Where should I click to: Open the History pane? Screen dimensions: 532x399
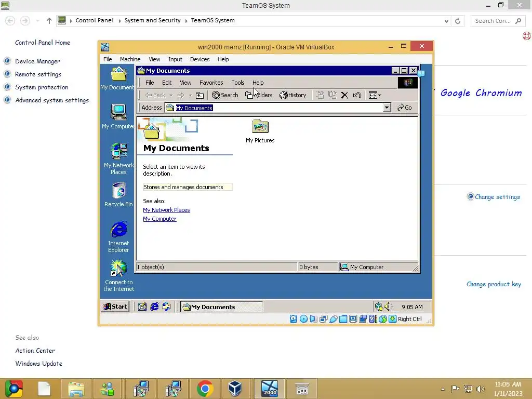coord(293,96)
